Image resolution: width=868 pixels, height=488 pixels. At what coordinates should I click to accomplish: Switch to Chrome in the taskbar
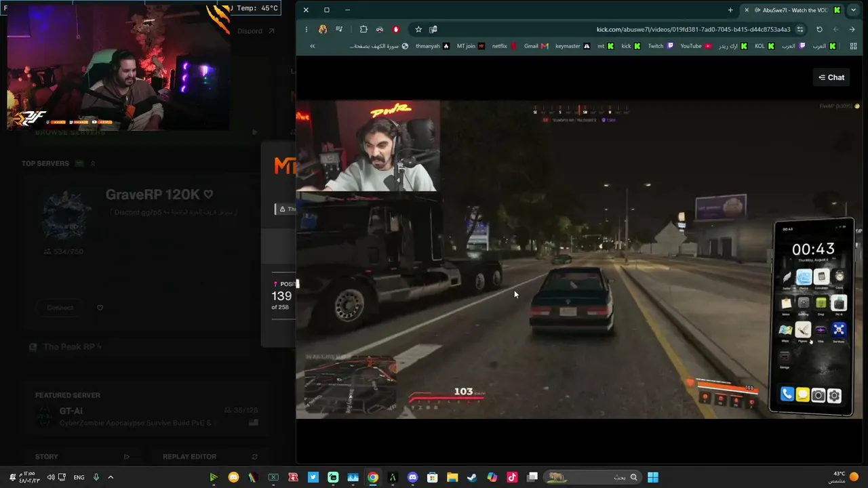point(373,477)
